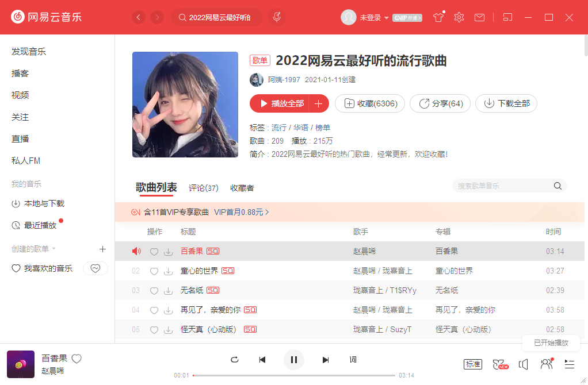This screenshot has width=588, height=385.
Task: Switch to the 评论(37) tab
Action: [204, 188]
